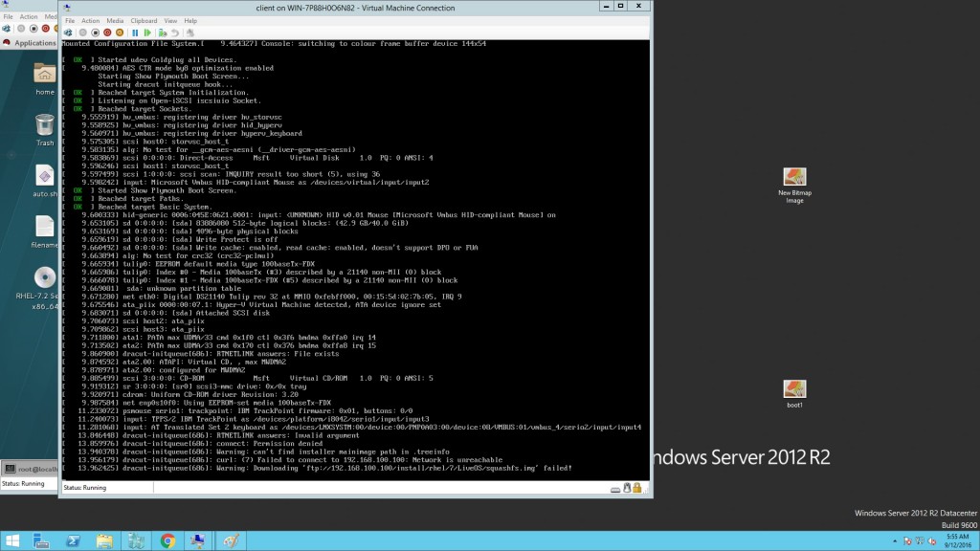The width and height of the screenshot is (980, 551).
Task: Open the Help menu
Action: (x=190, y=21)
